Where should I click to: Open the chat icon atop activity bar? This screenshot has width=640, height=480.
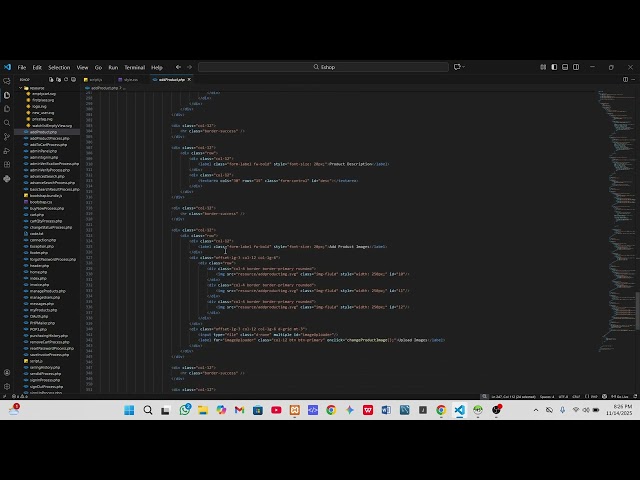click(x=7, y=81)
